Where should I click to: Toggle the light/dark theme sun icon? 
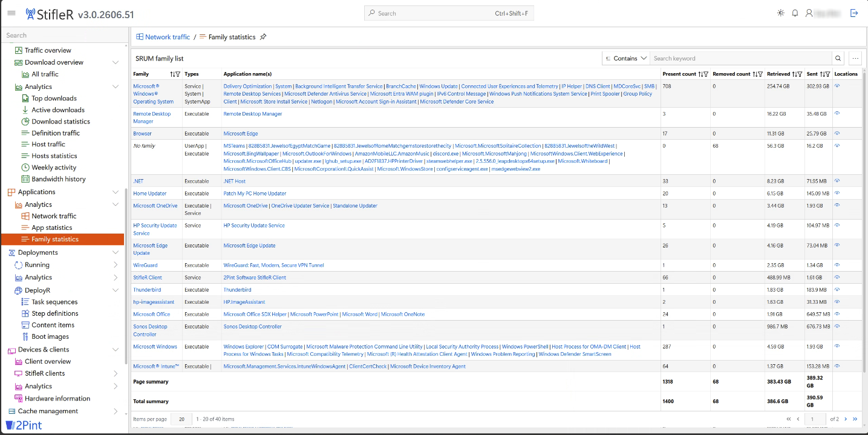pyautogui.click(x=781, y=13)
